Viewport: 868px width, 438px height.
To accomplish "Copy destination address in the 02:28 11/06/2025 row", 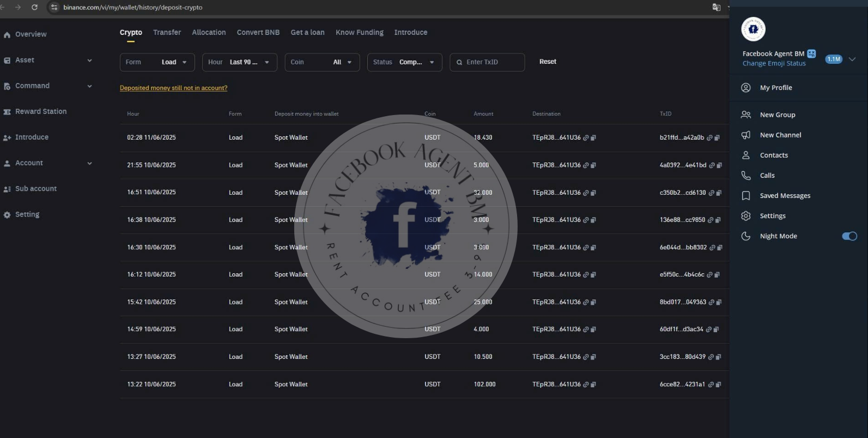I will 593,138.
